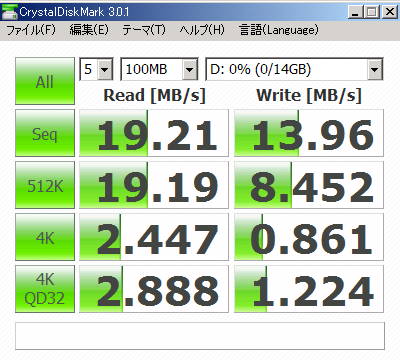Start the 512K benchmark test
Screen dimensions: 400x360
[x=45, y=185]
